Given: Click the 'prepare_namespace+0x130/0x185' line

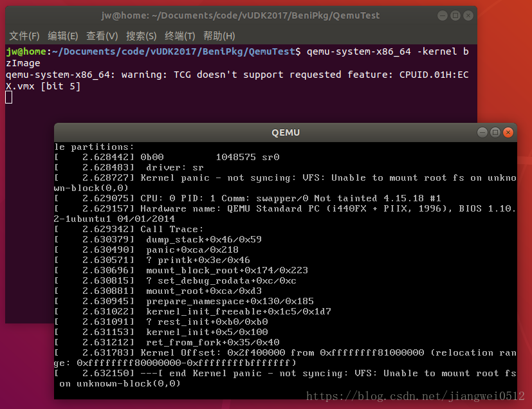Looking at the screenshot, I should pos(184,301).
